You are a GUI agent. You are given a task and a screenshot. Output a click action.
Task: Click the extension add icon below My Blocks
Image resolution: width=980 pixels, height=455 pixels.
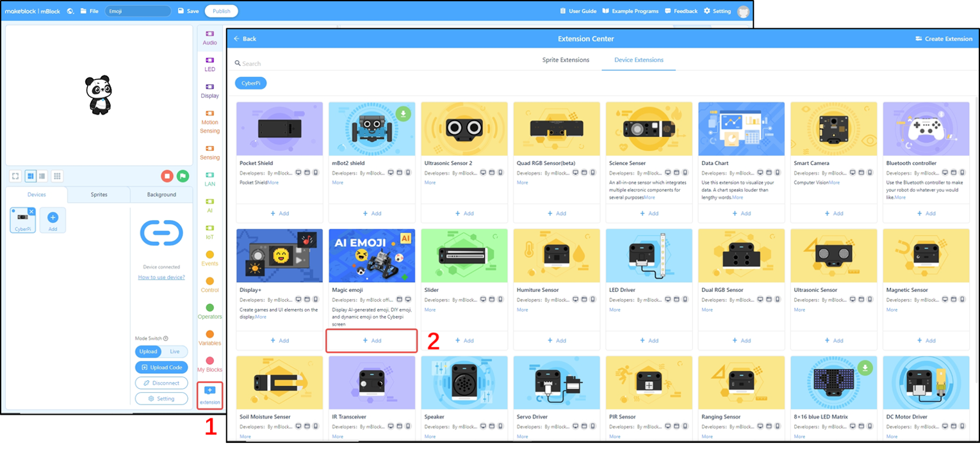pos(209,390)
